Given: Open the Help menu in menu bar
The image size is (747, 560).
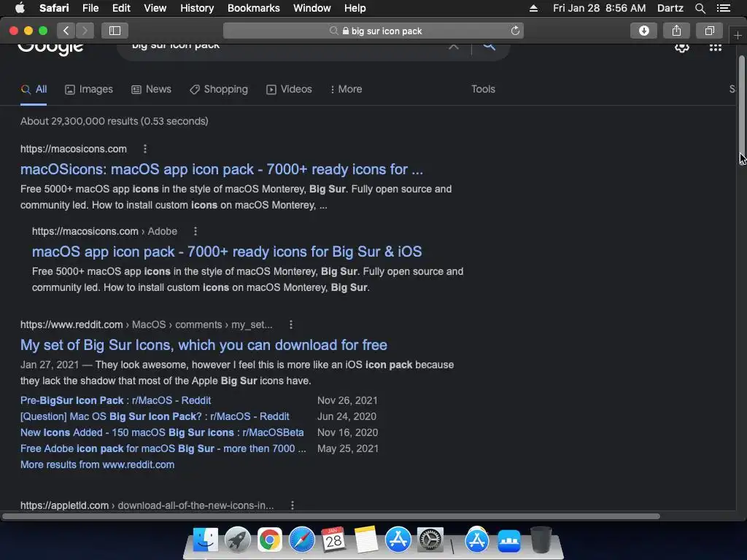Looking at the screenshot, I should tap(355, 8).
